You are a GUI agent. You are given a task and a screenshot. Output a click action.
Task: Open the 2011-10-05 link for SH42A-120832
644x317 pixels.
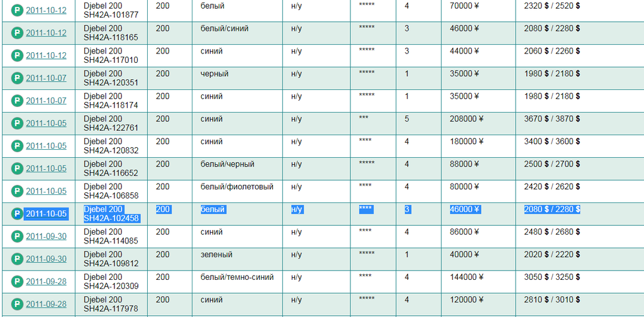tap(46, 146)
